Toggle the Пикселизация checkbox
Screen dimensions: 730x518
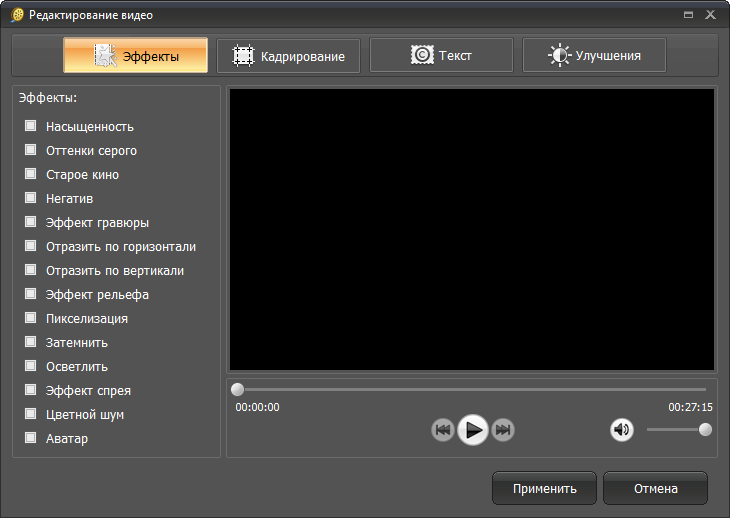[x=31, y=318]
